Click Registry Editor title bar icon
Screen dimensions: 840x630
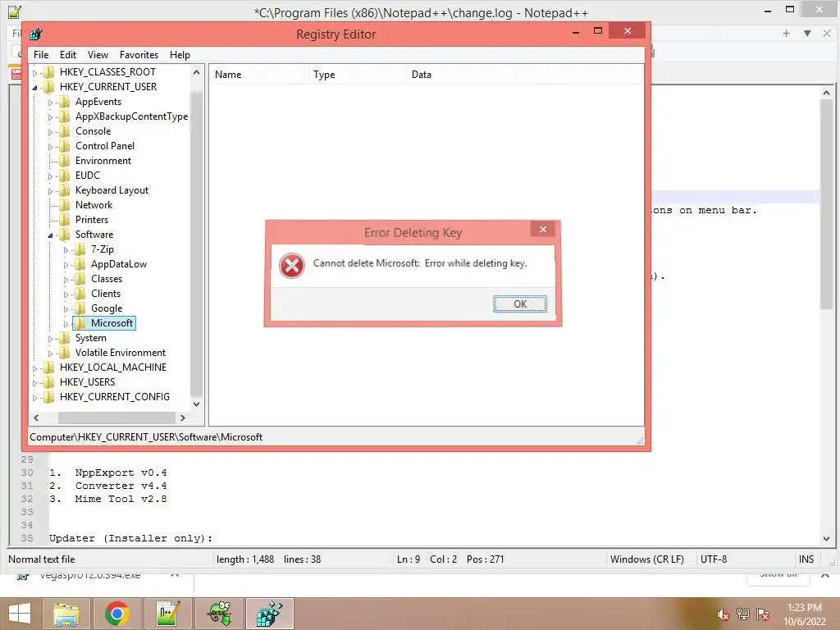pyautogui.click(x=36, y=34)
